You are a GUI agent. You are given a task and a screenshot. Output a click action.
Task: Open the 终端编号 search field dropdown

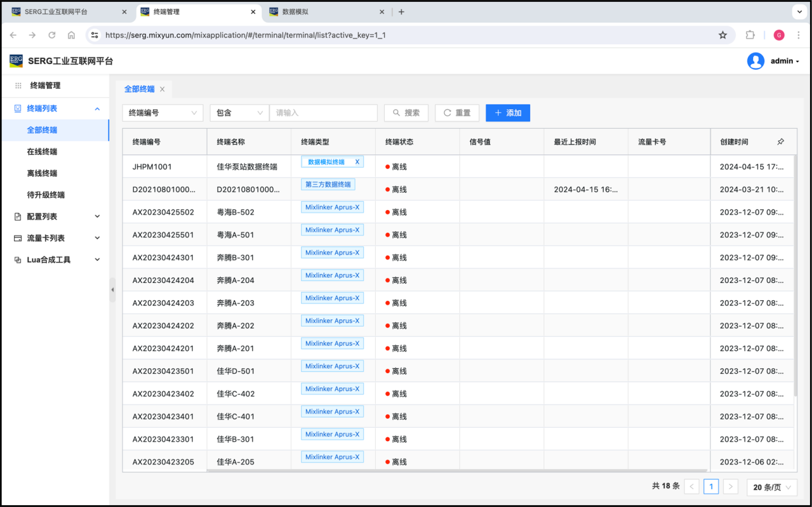pos(163,113)
